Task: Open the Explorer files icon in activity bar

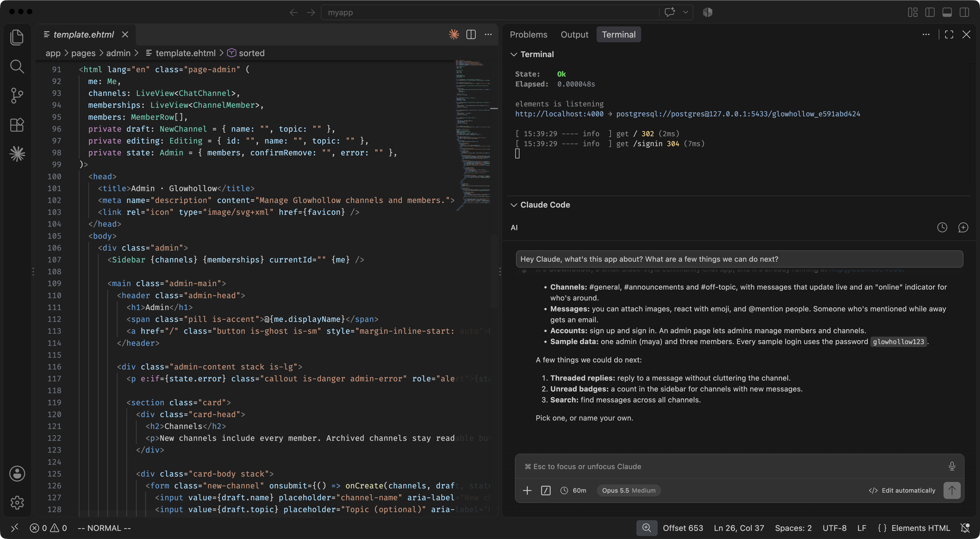Action: point(17,37)
